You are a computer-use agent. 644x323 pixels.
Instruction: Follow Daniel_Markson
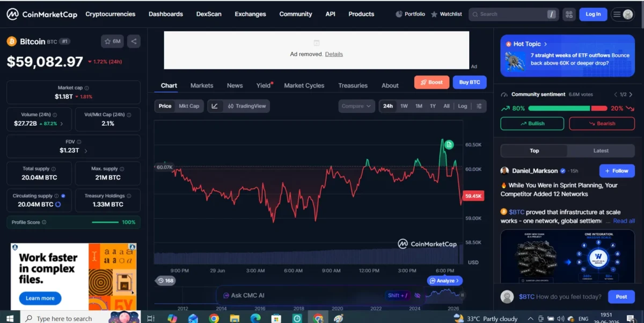pyautogui.click(x=617, y=171)
